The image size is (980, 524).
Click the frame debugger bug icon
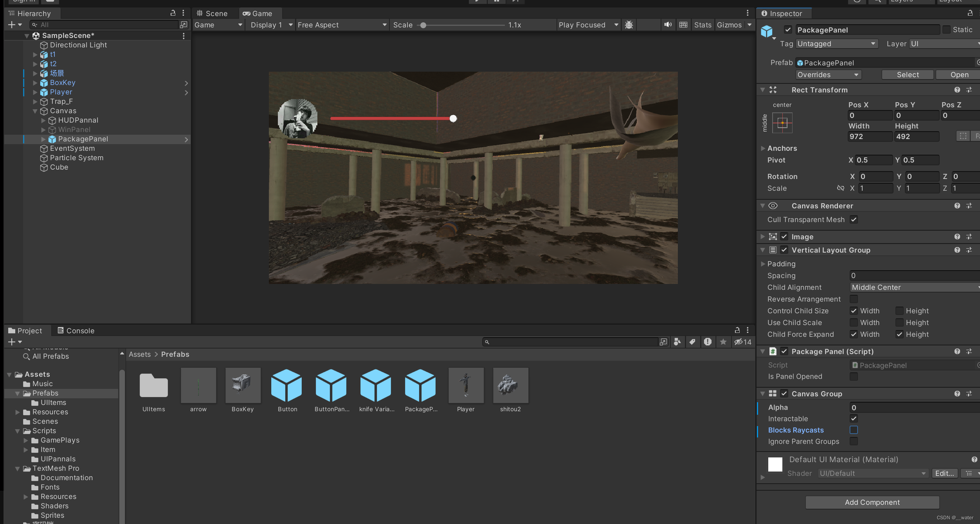coord(629,25)
